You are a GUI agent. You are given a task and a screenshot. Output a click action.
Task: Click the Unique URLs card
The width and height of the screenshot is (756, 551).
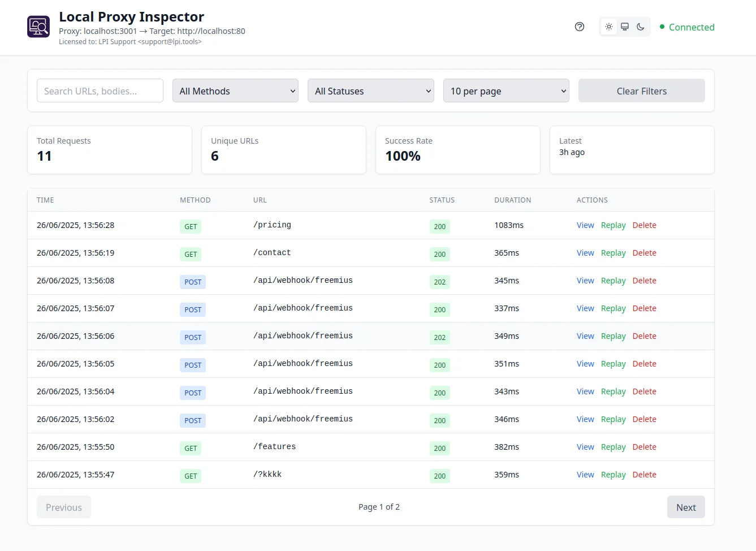[x=284, y=150]
